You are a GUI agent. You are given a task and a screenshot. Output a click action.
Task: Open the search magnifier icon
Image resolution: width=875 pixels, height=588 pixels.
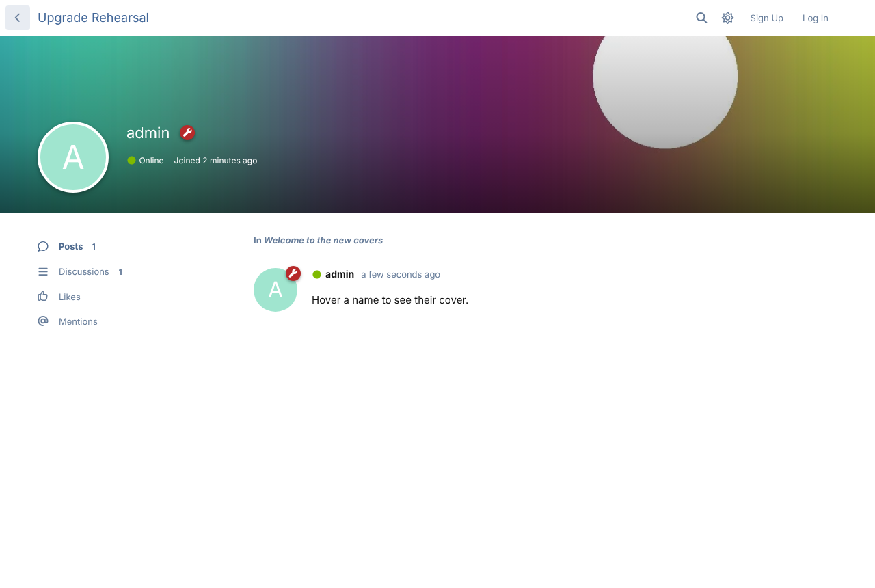coord(701,18)
